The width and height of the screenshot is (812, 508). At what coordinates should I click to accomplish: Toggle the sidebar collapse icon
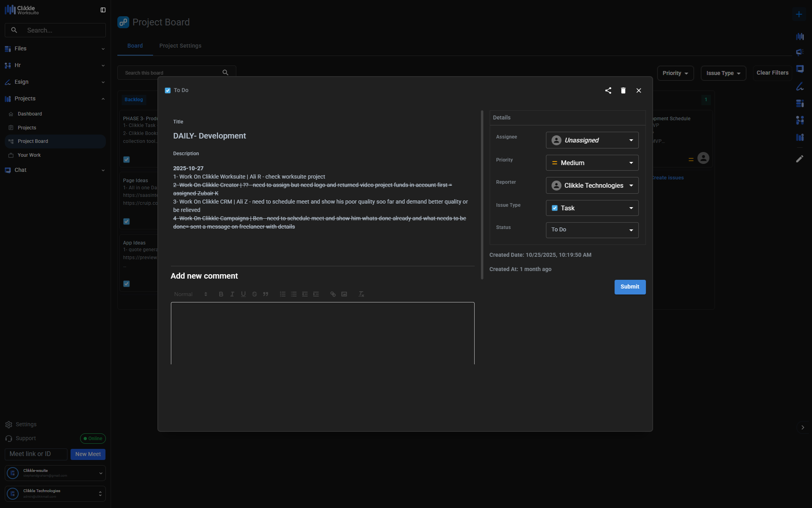103,10
